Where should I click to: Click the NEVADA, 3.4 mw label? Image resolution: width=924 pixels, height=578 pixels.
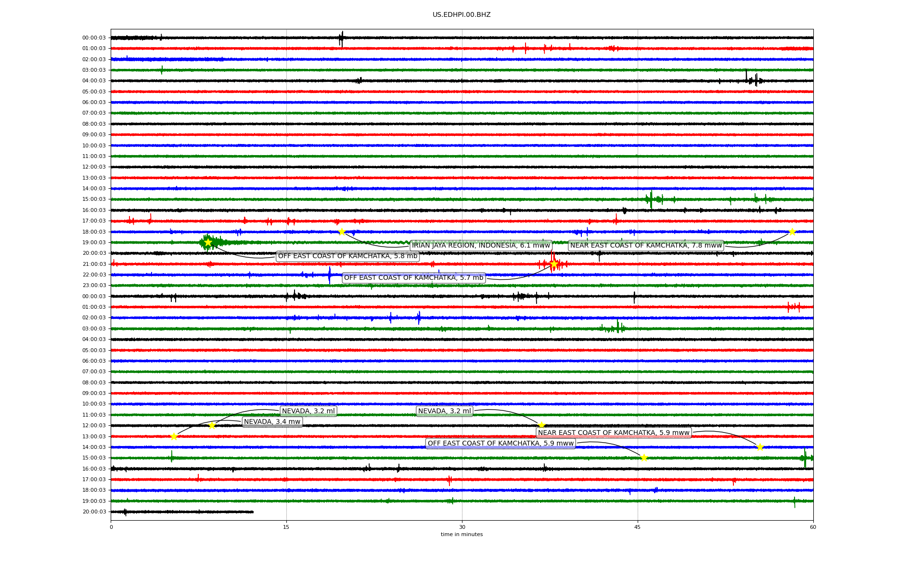[x=272, y=421]
